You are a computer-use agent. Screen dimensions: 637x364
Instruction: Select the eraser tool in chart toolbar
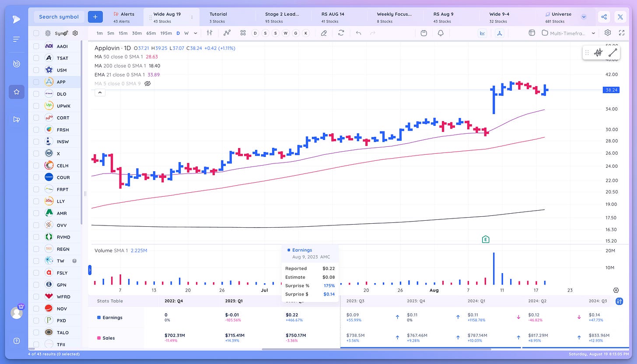click(x=324, y=33)
